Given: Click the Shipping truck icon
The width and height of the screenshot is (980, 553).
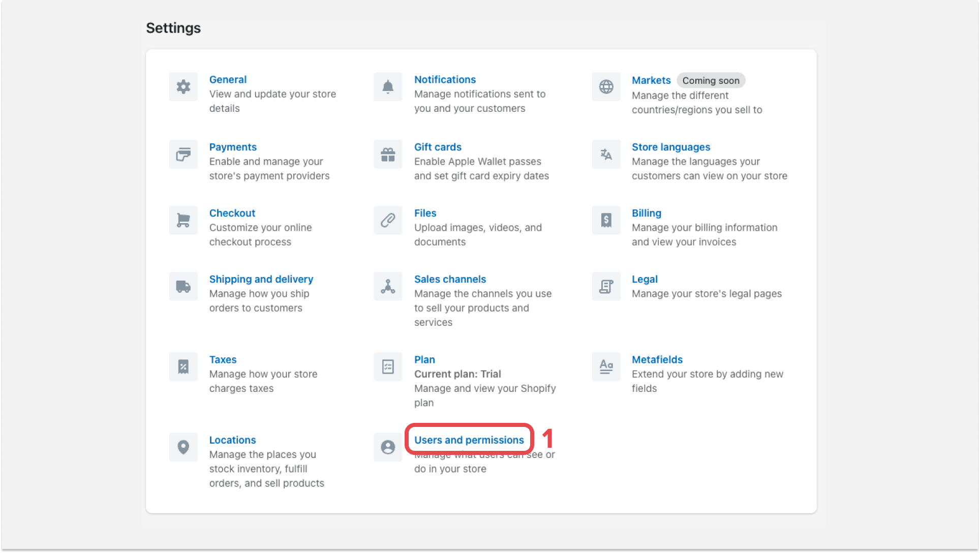Looking at the screenshot, I should tap(183, 286).
